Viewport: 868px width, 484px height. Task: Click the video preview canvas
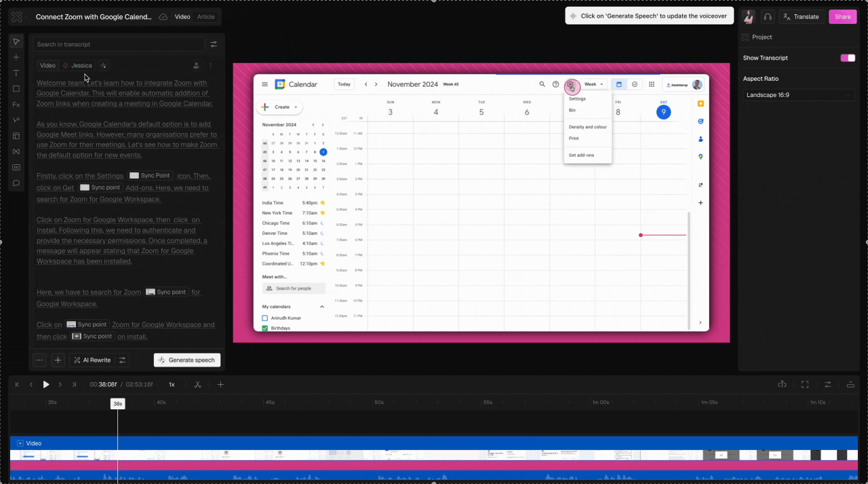pyautogui.click(x=481, y=203)
